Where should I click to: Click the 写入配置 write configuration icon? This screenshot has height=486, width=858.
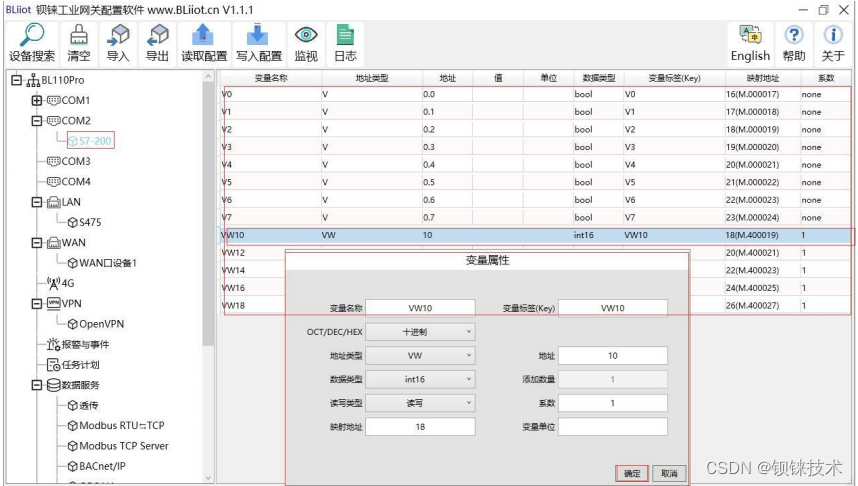click(258, 35)
